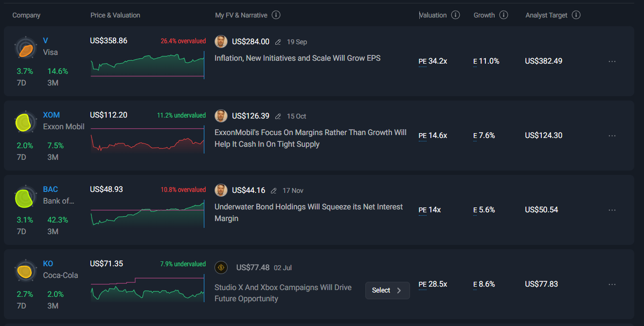The image size is (644, 326).
Task: Sort by Company column header
Action: tap(26, 15)
